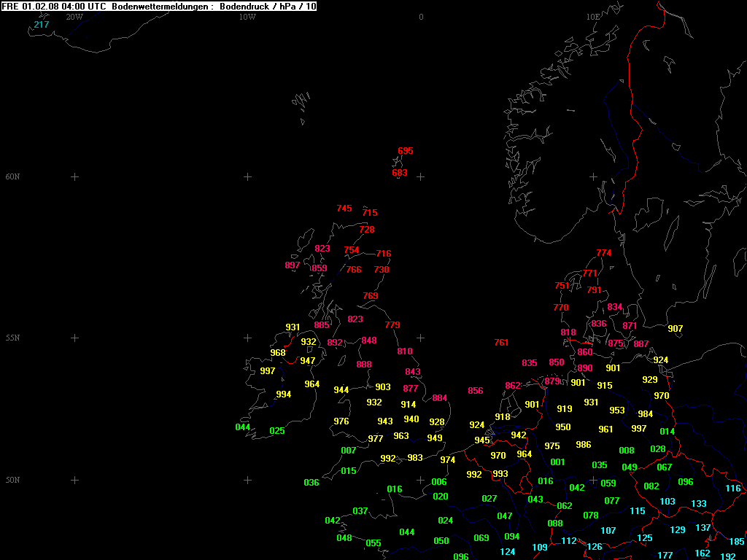Pick the yellow 907 station reading
This screenshot has height=560, width=747.
[676, 329]
